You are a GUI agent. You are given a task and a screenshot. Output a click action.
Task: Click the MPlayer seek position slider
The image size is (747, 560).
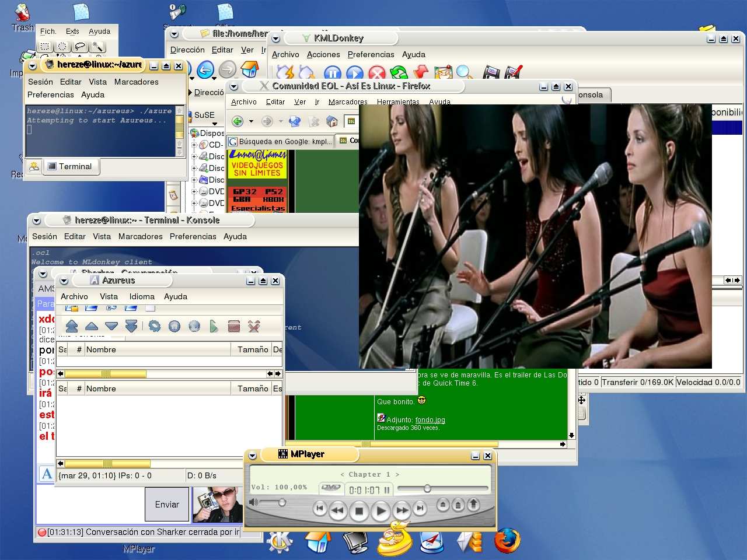442,488
